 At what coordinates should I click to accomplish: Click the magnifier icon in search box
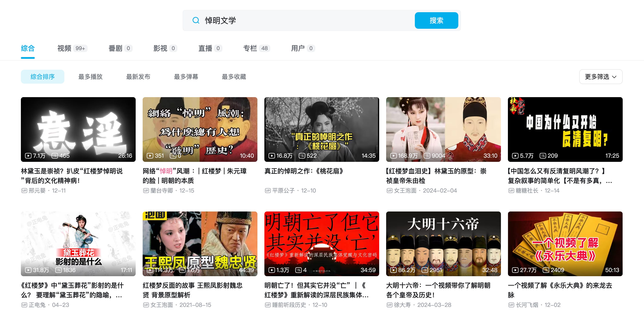(196, 20)
